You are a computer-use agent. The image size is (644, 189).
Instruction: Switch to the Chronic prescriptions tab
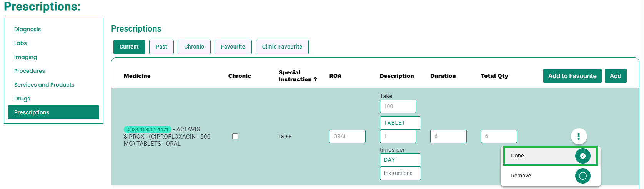click(194, 47)
